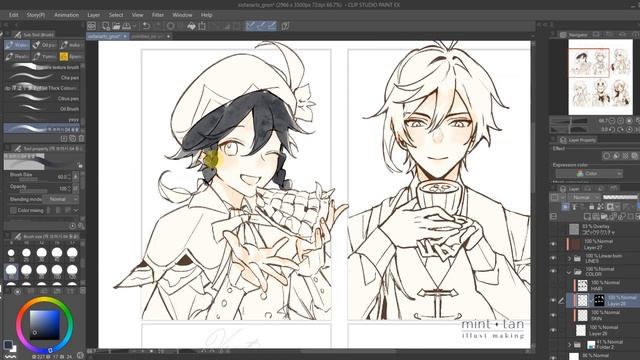Screen dimensions: 640x360
Task: Click the Navigator zoom in icon
Action: 620,121
